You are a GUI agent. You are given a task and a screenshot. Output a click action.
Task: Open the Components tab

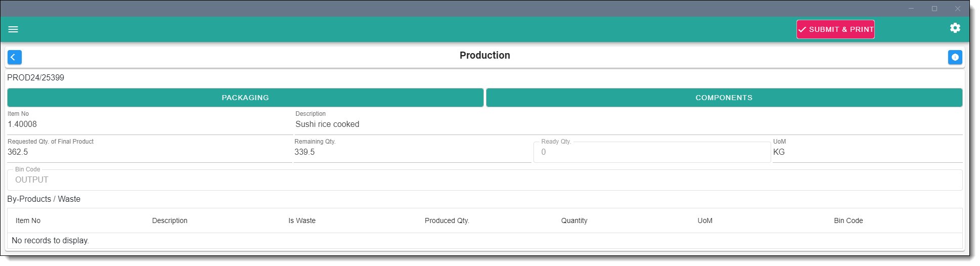tap(724, 98)
